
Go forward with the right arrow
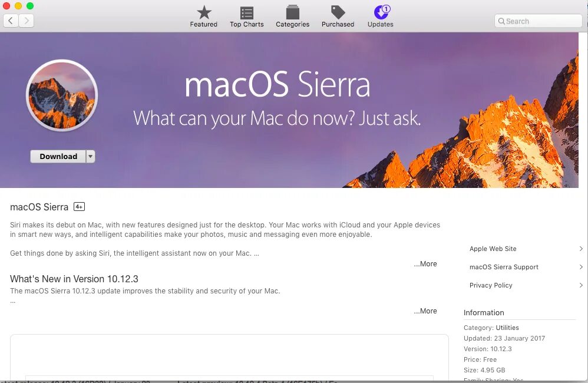click(27, 21)
